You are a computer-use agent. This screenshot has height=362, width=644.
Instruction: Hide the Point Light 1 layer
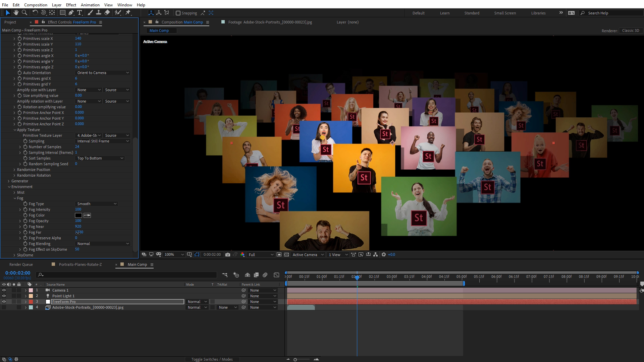(x=4, y=296)
